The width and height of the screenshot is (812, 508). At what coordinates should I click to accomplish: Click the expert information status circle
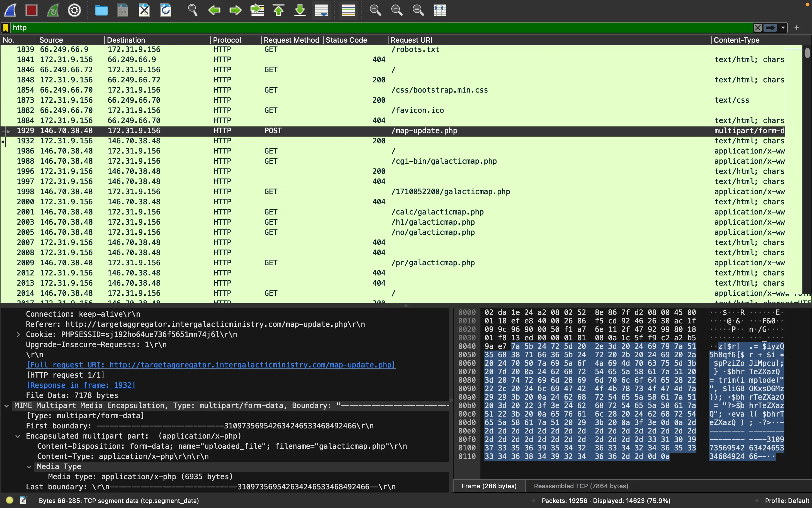(x=9, y=500)
